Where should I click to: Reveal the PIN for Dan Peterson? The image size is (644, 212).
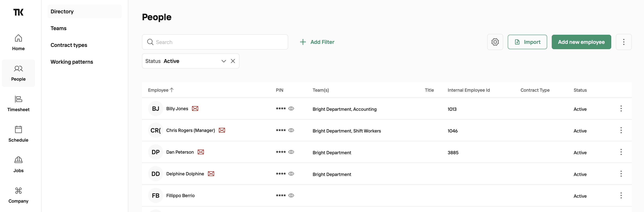pyautogui.click(x=291, y=152)
